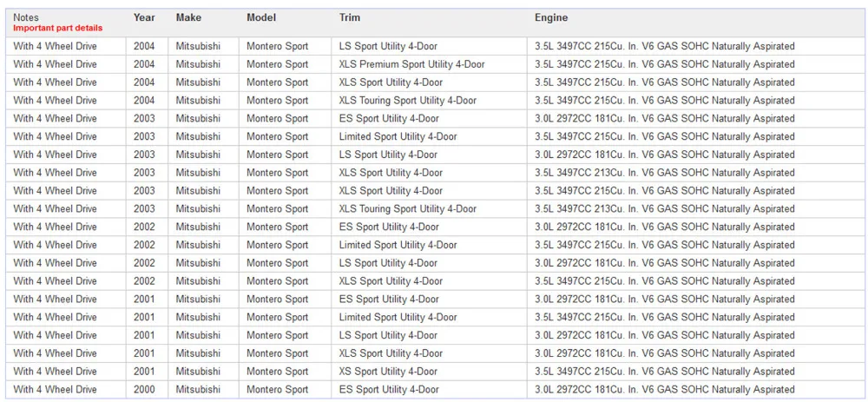Click the Year column header
This screenshot has width=868, height=402.
point(144,17)
